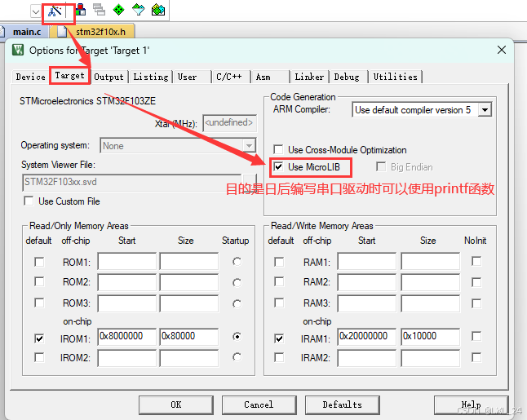Click the ROM1 Start address field
The height and width of the screenshot is (420, 527).
click(x=127, y=262)
